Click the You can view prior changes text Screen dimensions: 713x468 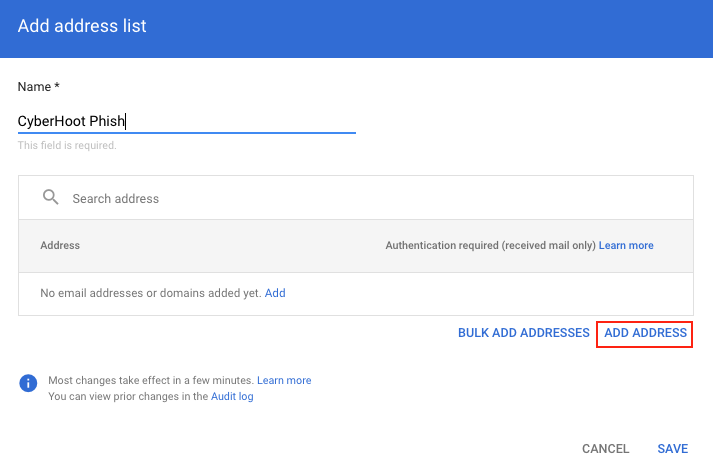pos(128,397)
